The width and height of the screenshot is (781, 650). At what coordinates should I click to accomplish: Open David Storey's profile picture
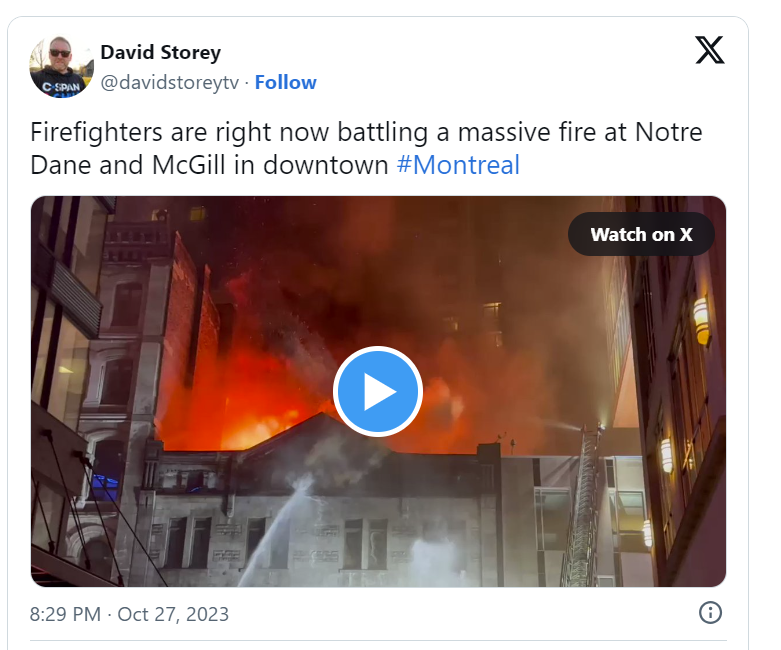[62, 66]
